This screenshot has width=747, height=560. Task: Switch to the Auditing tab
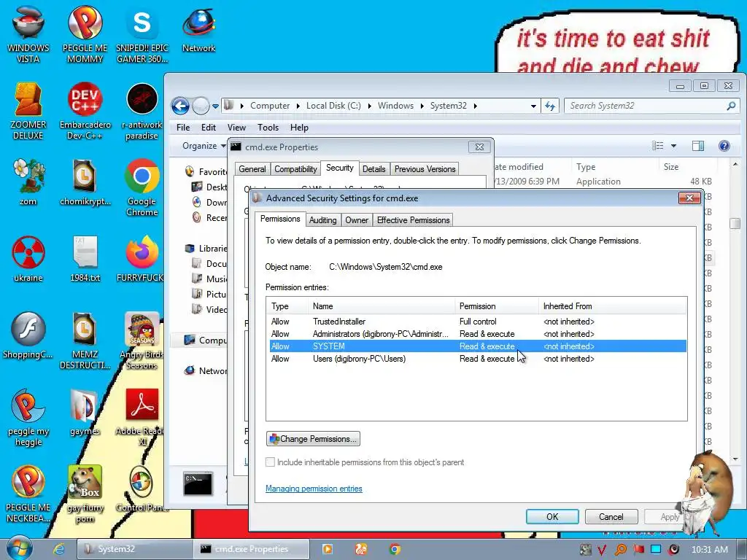(322, 220)
